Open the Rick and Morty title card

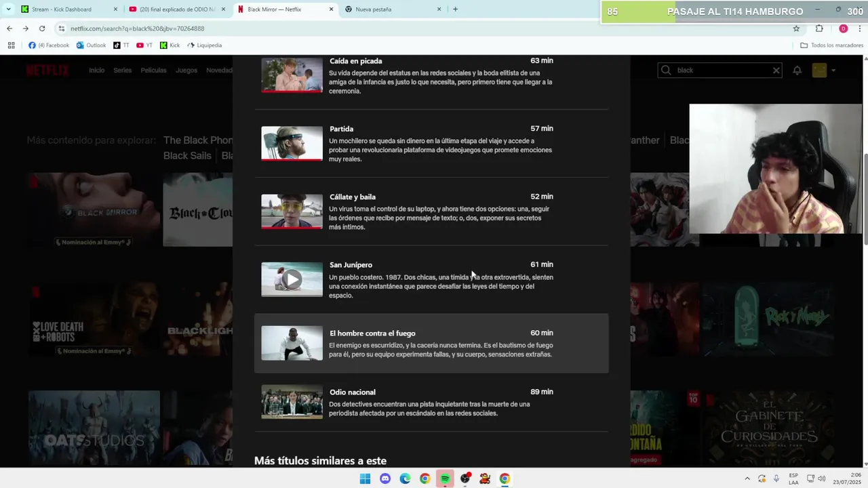pyautogui.click(x=768, y=319)
